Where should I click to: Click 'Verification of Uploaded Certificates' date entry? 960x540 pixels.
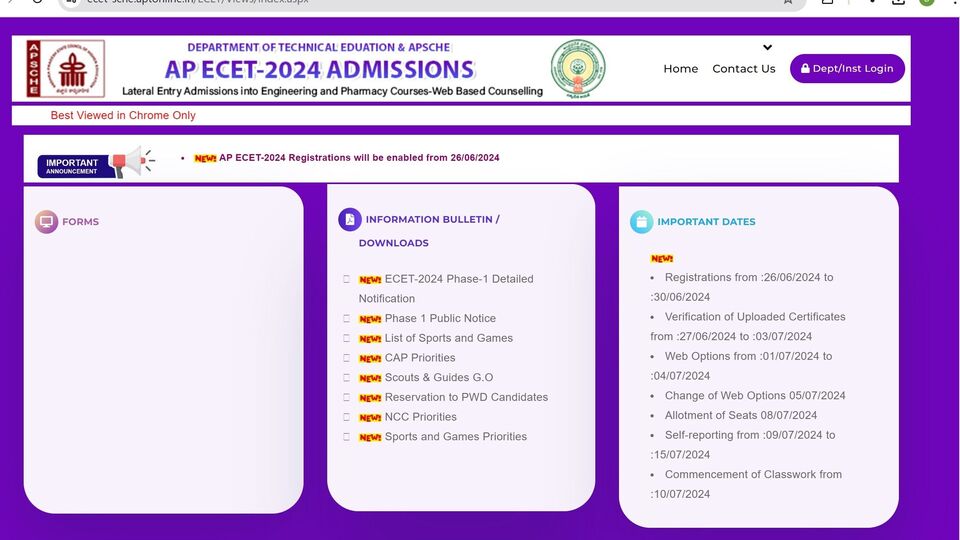pos(748,326)
